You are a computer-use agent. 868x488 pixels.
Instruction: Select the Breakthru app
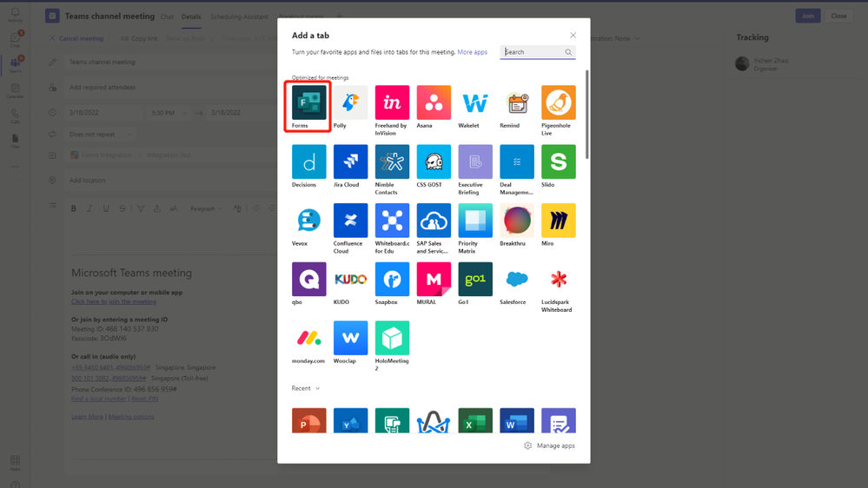pyautogui.click(x=516, y=221)
